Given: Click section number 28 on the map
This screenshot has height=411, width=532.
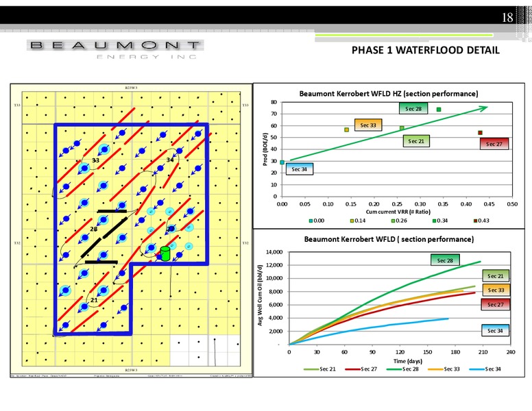Looking at the screenshot, I should (94, 229).
